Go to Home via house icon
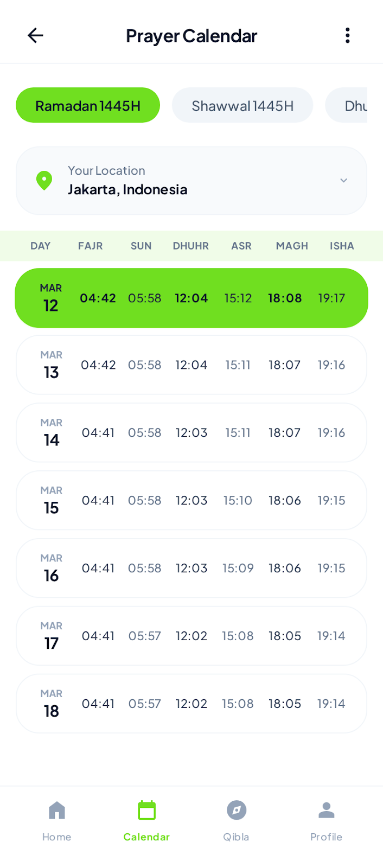The width and height of the screenshot is (383, 868). tap(57, 810)
